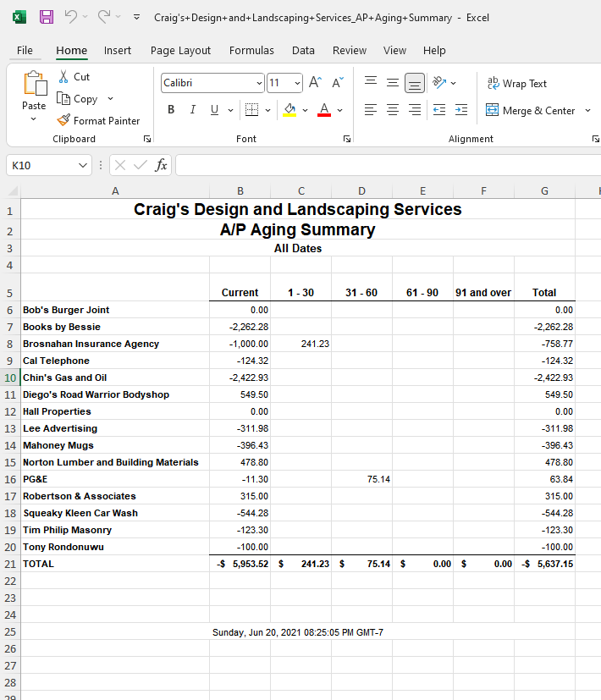Apply yellow Fill Color
The height and width of the screenshot is (700, 601).
tap(289, 110)
